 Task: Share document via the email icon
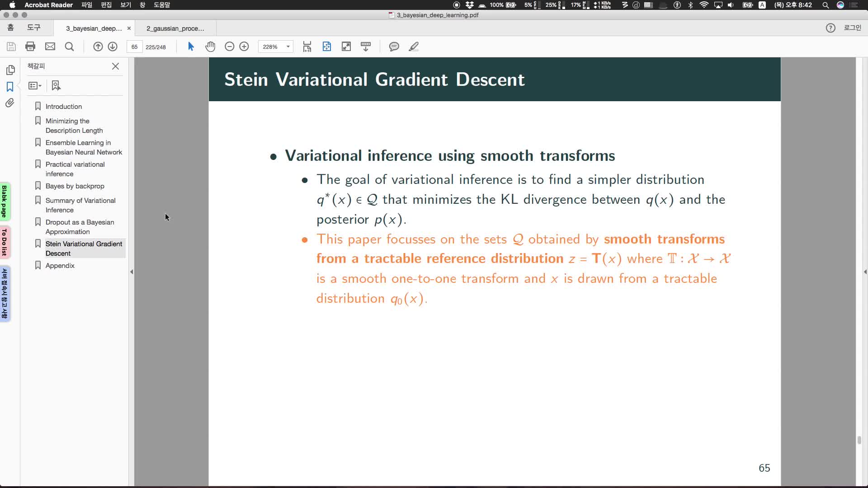click(50, 47)
